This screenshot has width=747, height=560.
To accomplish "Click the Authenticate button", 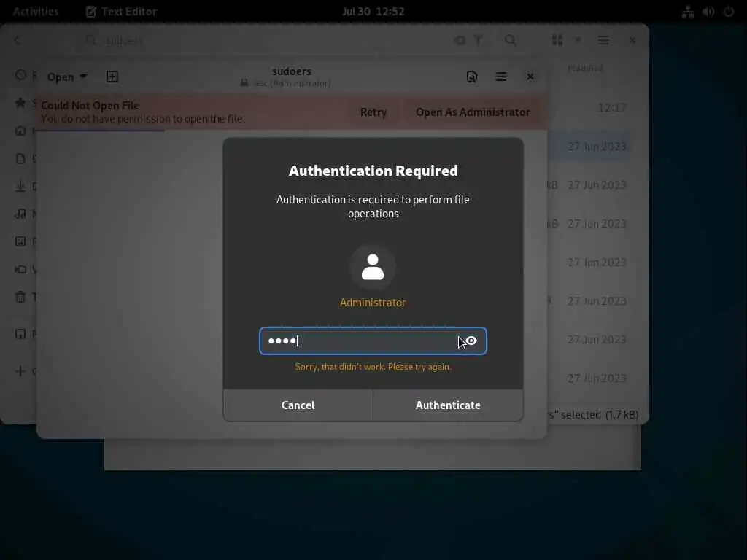I will (448, 405).
